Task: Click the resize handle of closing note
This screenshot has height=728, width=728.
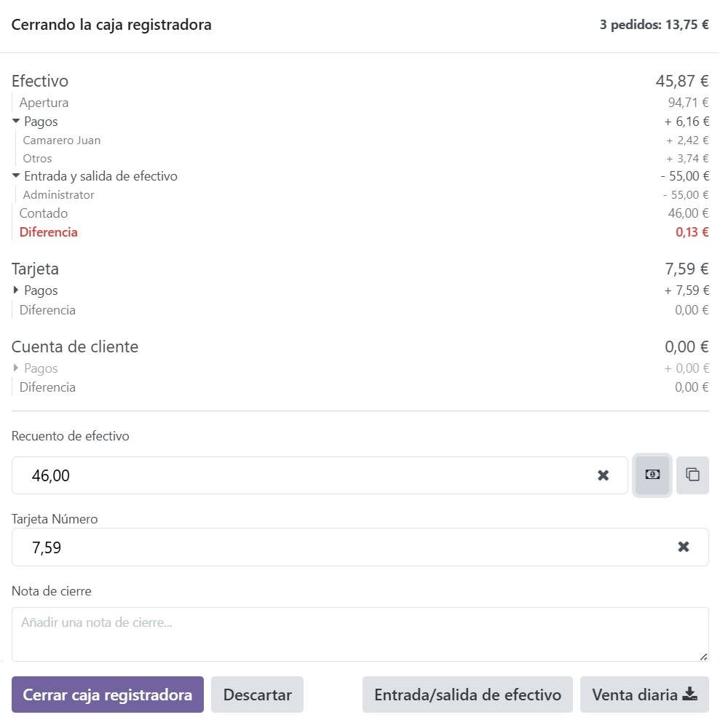Action: tap(703, 656)
